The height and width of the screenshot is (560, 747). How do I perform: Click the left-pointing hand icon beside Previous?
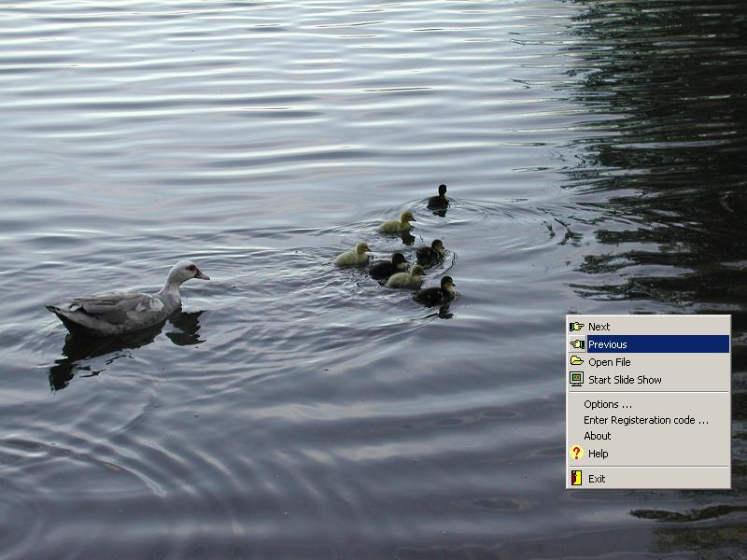pyautogui.click(x=576, y=344)
